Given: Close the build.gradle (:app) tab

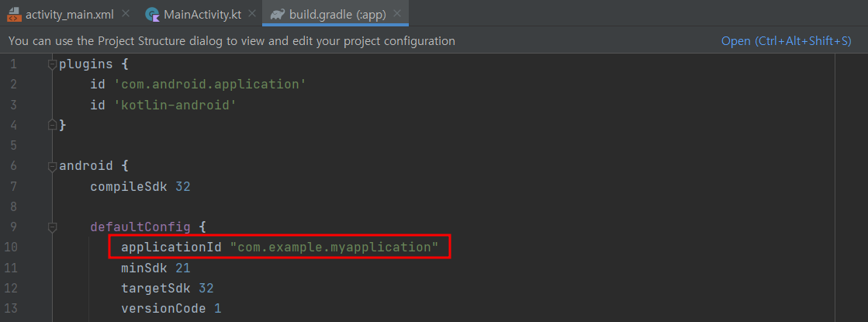Looking at the screenshot, I should pos(397,15).
